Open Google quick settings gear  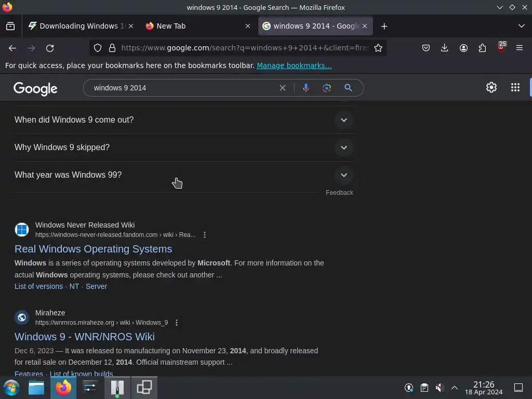[491, 87]
